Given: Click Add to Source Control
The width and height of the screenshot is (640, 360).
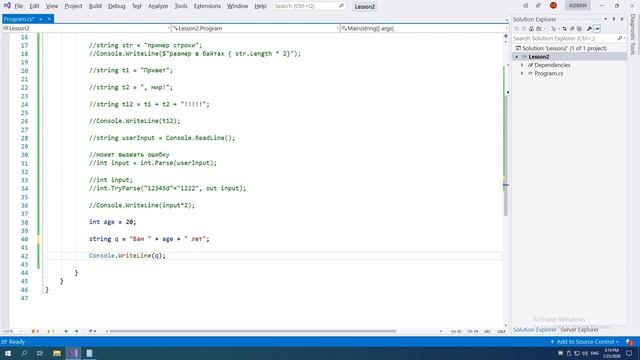Looking at the screenshot, I should coord(584,342).
